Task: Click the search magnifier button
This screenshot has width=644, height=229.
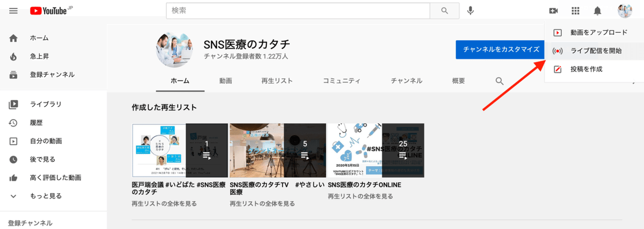Action: 444,11
